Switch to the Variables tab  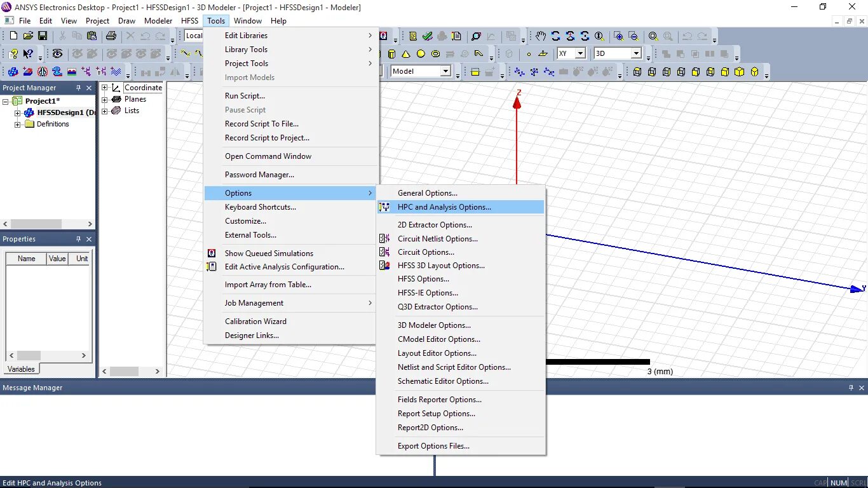tap(21, 369)
